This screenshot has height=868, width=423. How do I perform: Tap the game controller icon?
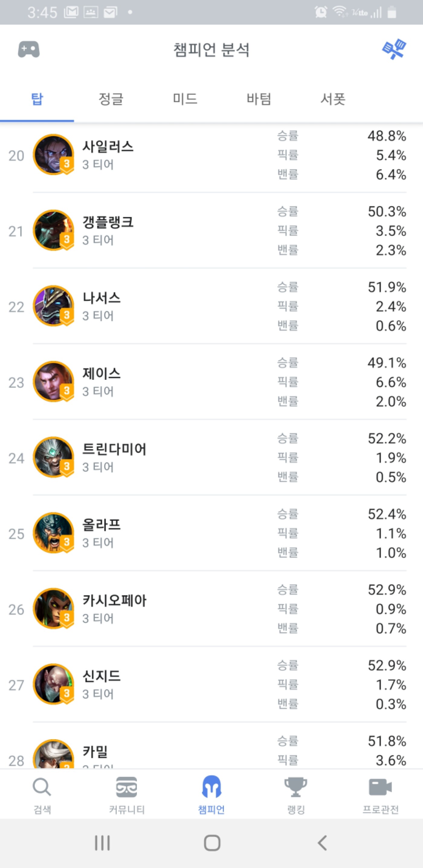(x=29, y=49)
